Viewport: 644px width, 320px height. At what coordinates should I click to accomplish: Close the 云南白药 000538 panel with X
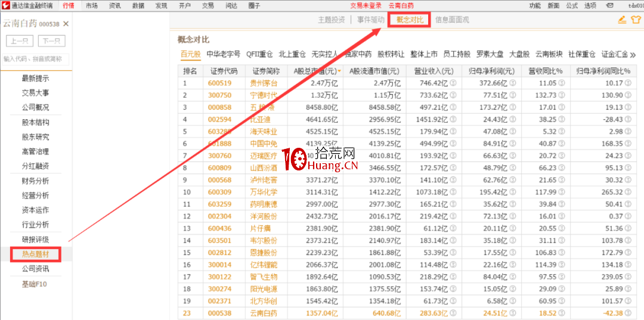tap(66, 24)
